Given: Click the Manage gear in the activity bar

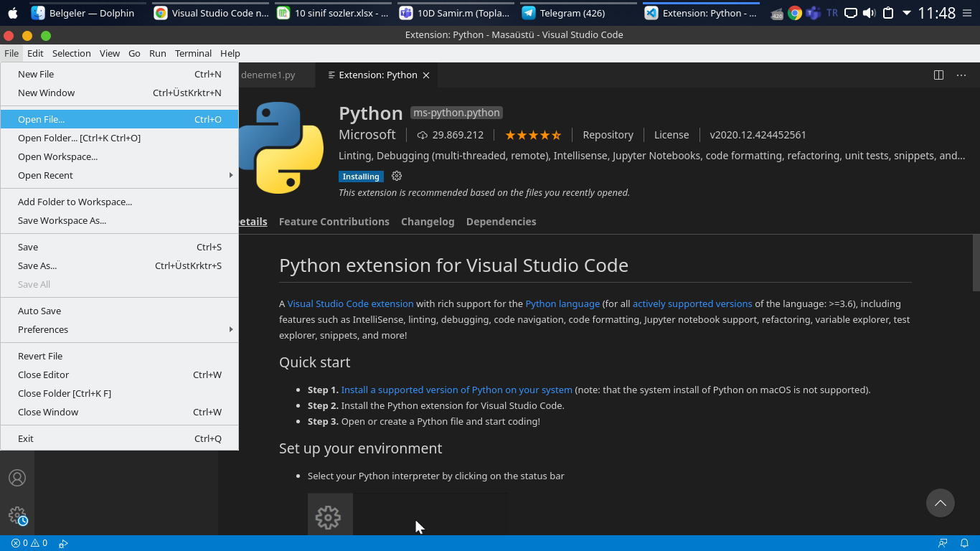Looking at the screenshot, I should coord(17,515).
